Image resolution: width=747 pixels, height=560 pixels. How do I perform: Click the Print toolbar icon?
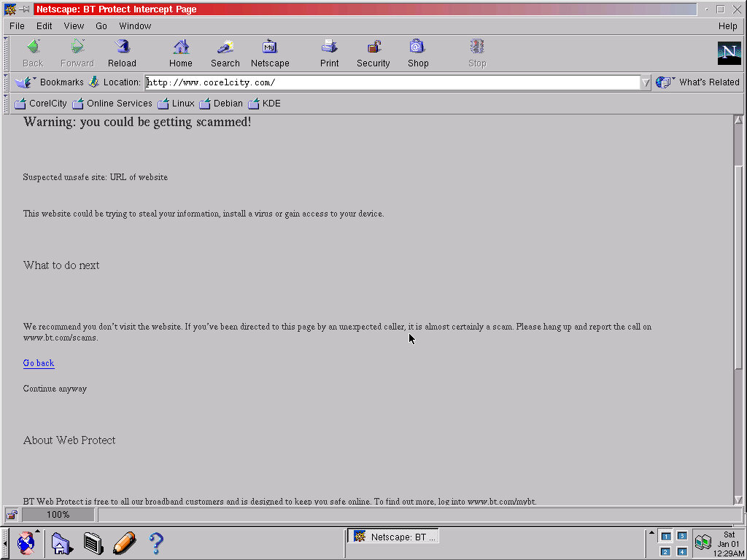(x=329, y=53)
